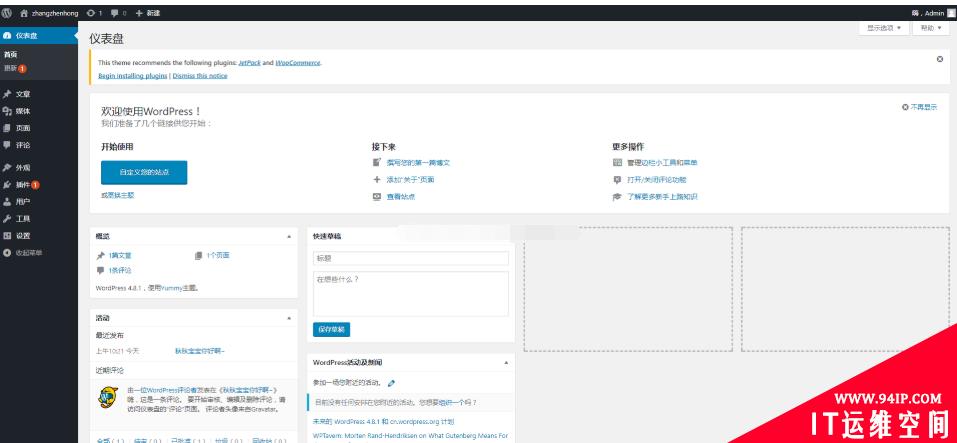Open the Admin account avatar menu
This screenshot has height=443, width=957.
(x=951, y=13)
